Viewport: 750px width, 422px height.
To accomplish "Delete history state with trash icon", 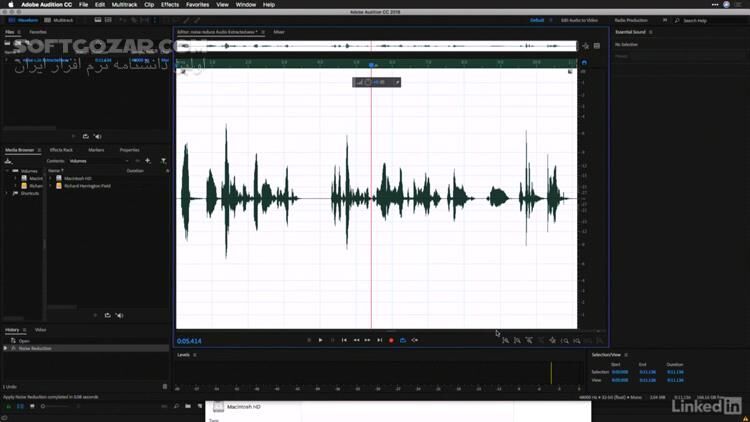I will tap(165, 387).
